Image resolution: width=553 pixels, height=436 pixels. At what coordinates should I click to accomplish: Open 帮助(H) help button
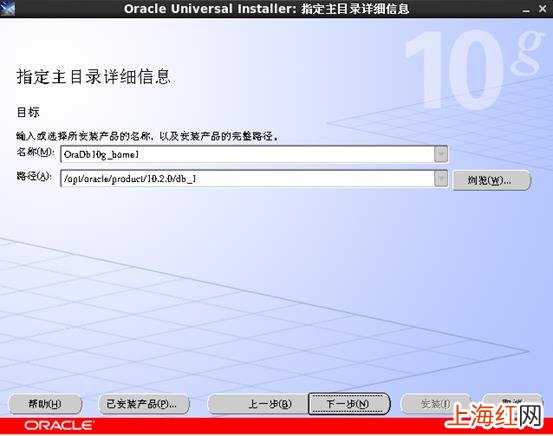click(x=45, y=404)
